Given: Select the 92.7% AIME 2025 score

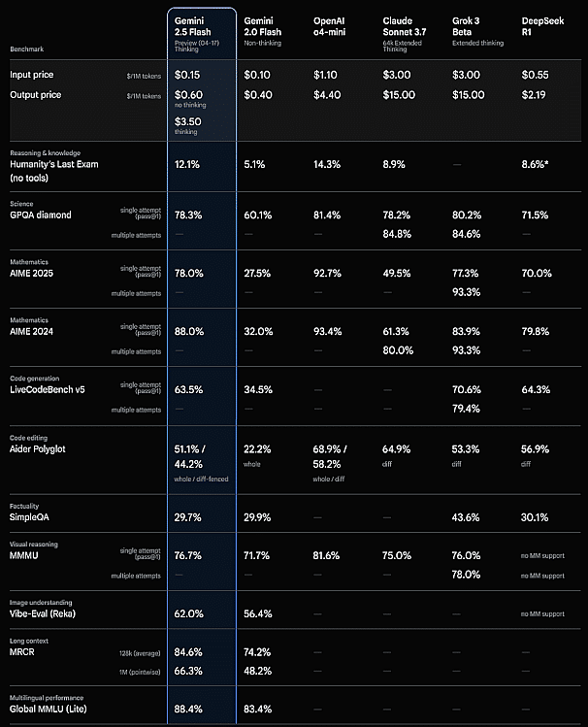Looking at the screenshot, I should pyautogui.click(x=327, y=274).
